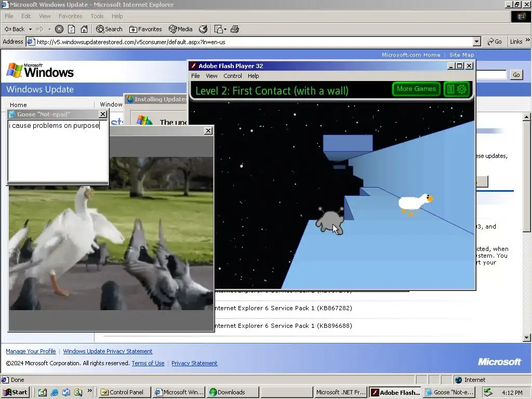Image resolution: width=532 pixels, height=399 pixels.
Task: Pause the game with the pause icon
Action: coord(450,89)
